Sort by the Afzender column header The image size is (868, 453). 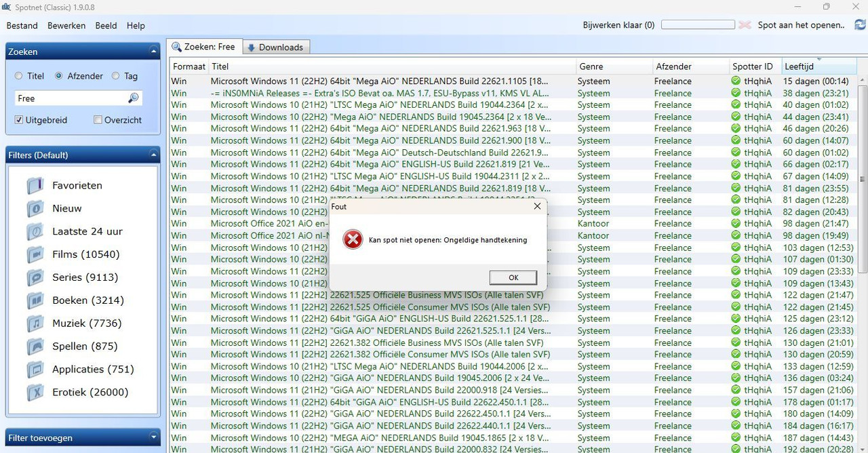690,66
